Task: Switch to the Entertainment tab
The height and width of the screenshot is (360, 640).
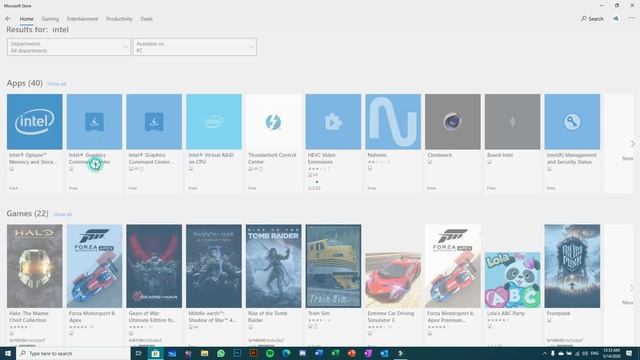Action: [82, 19]
